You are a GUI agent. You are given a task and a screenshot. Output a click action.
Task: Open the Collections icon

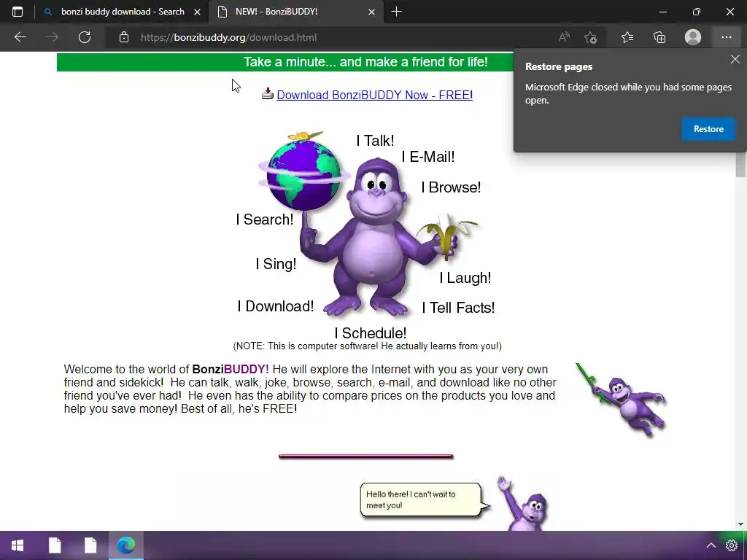[x=659, y=37]
